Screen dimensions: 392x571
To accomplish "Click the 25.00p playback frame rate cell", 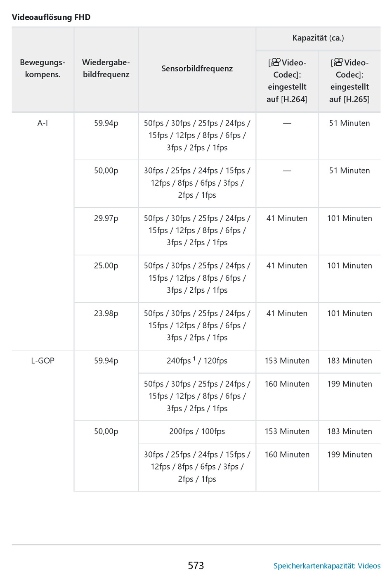I will click(106, 266).
